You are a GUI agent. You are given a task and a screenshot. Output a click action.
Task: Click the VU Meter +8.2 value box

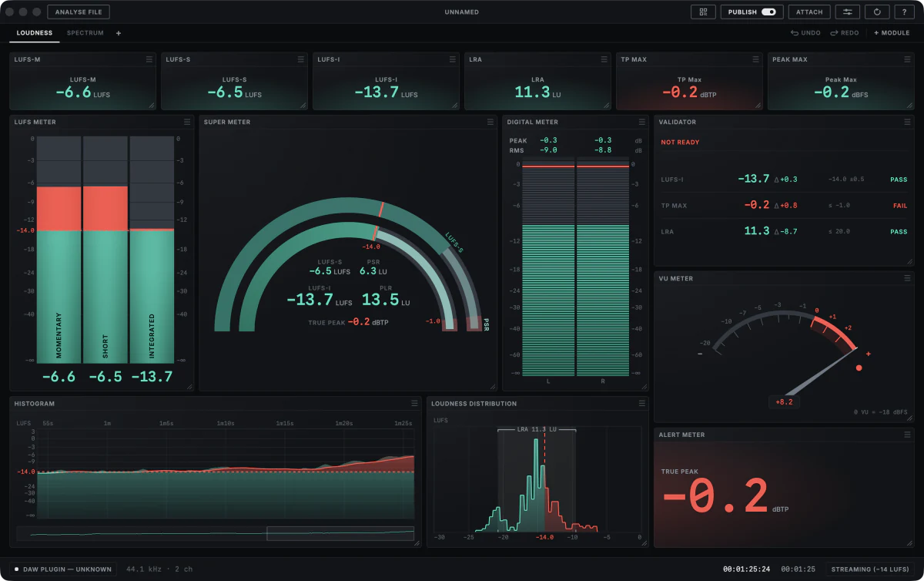pos(785,401)
